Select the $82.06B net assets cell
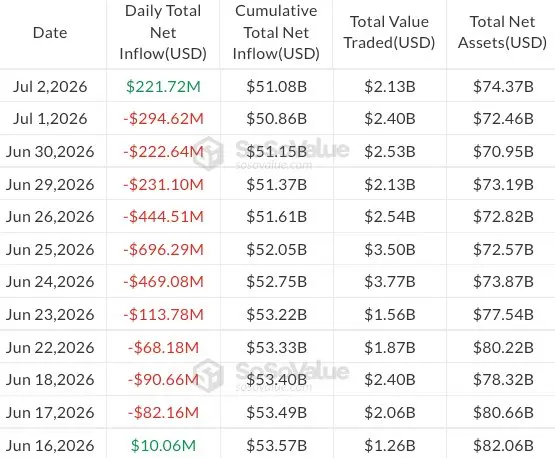Screen dimensions: 555x458 click(503, 446)
